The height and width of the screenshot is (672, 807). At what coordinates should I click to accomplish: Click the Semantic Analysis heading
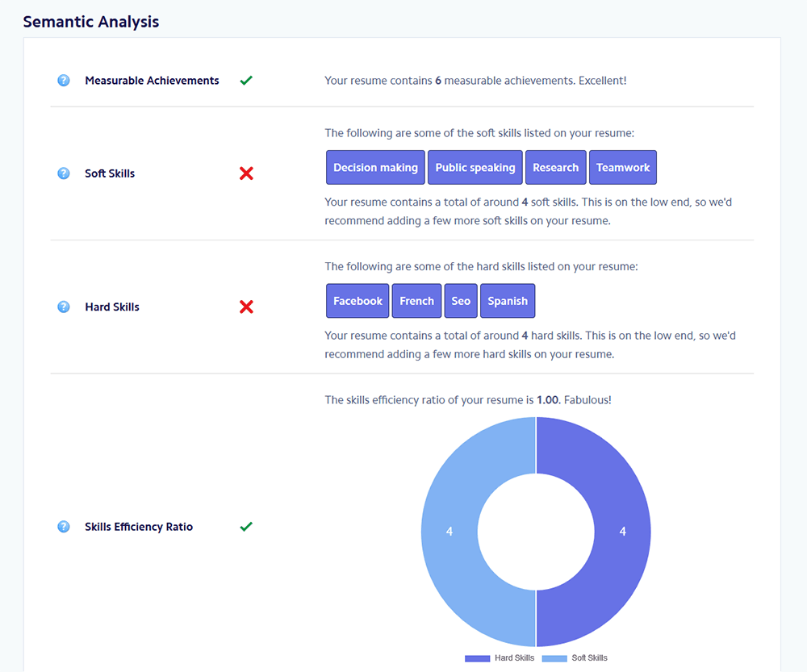click(x=90, y=22)
